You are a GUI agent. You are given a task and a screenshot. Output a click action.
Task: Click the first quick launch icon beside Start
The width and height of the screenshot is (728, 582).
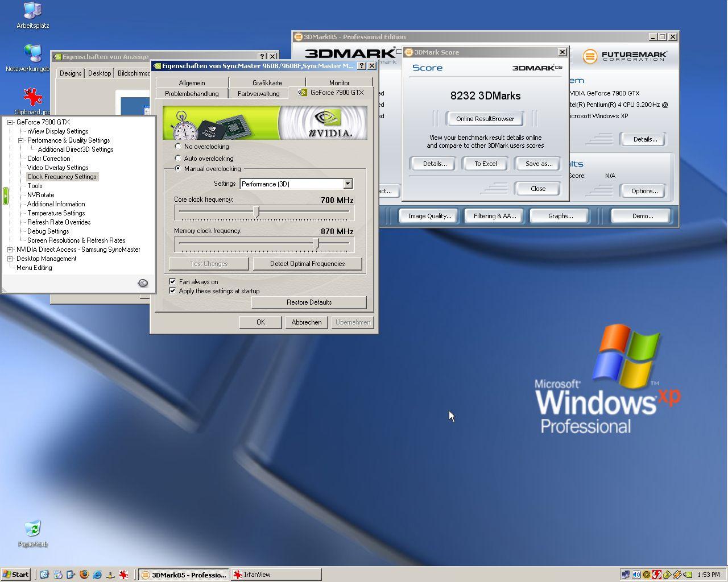(44, 575)
